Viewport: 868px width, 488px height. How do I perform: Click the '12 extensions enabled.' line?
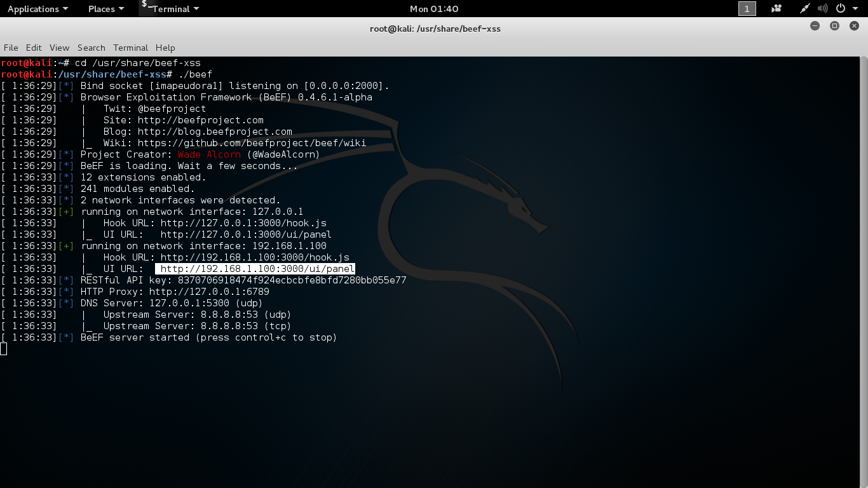(143, 177)
